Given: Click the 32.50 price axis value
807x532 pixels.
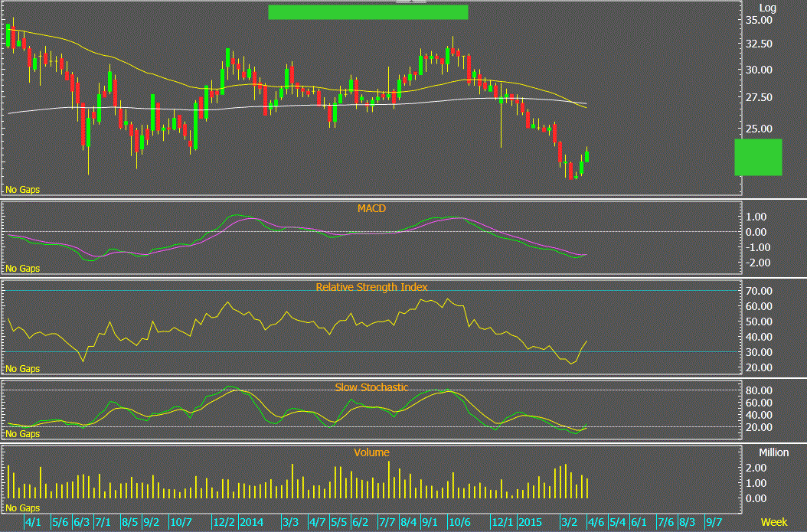Looking at the screenshot, I should [x=759, y=44].
